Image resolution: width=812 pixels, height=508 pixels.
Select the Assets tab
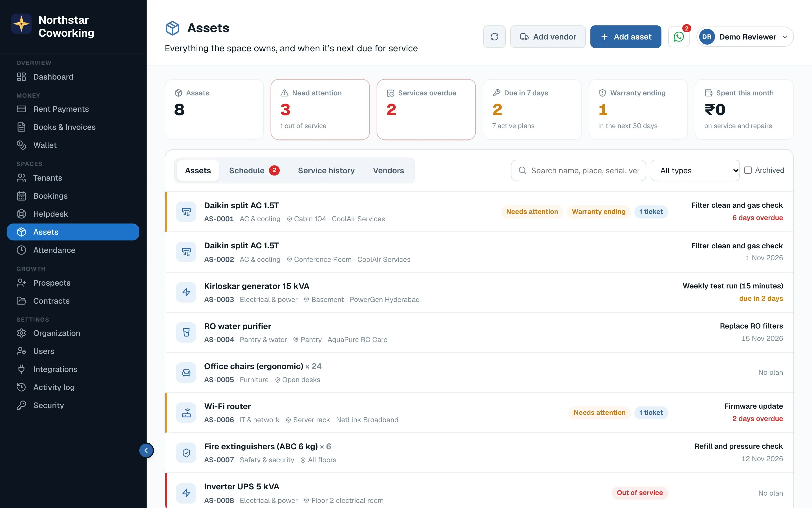[x=198, y=170]
